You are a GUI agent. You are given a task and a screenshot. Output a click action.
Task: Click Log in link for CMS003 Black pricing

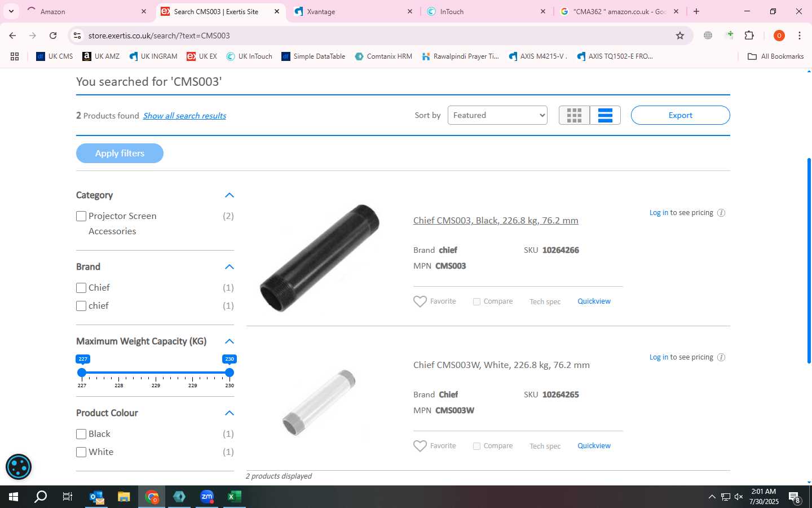coord(659,213)
